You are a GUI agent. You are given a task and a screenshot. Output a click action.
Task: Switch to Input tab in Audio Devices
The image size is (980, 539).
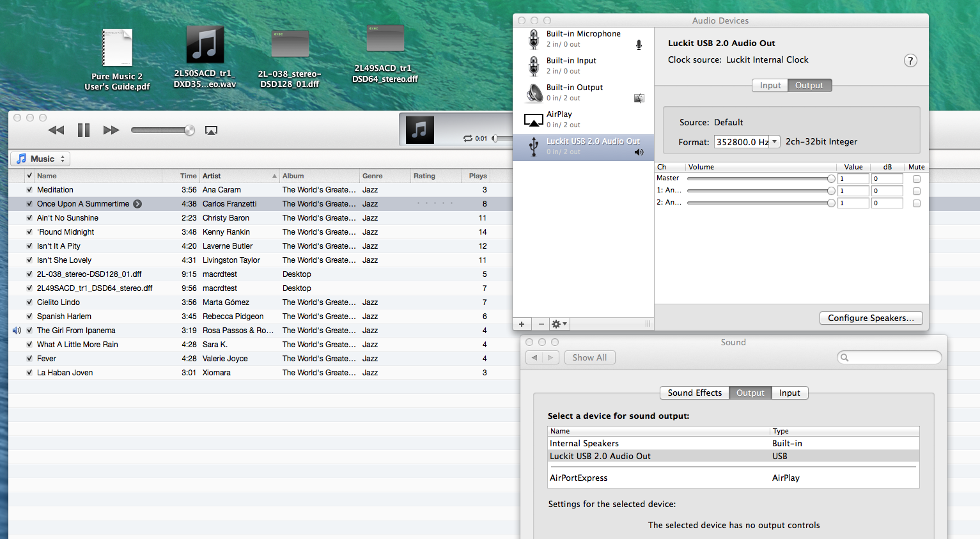[770, 86]
